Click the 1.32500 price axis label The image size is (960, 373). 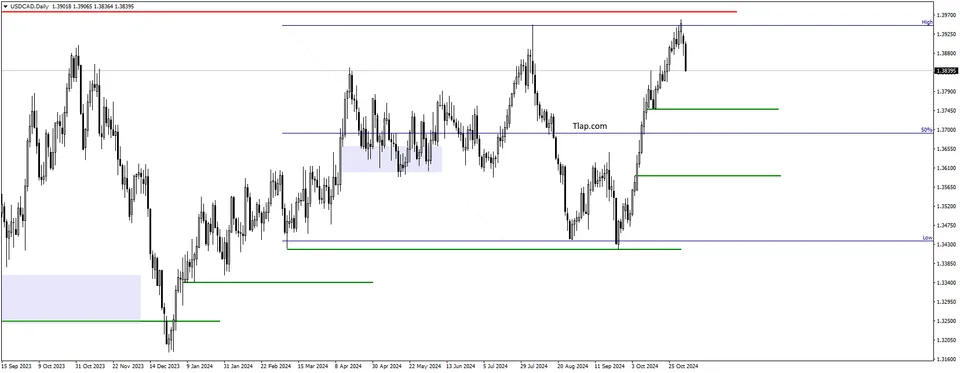coord(947,320)
